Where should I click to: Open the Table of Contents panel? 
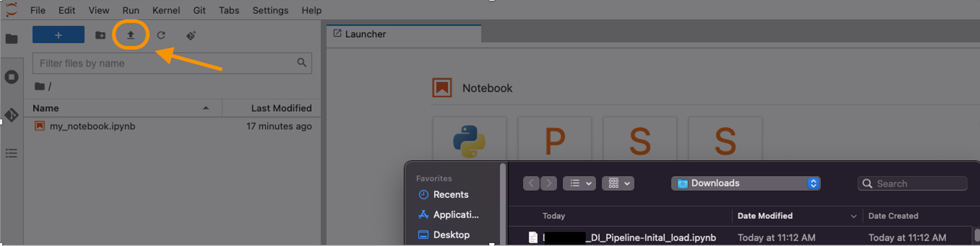tap(11, 153)
